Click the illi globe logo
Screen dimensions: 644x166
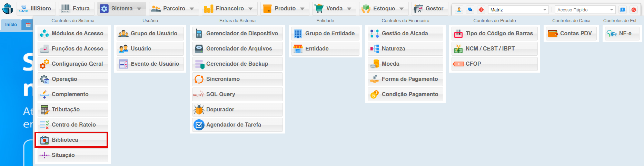pyautogui.click(x=8, y=9)
